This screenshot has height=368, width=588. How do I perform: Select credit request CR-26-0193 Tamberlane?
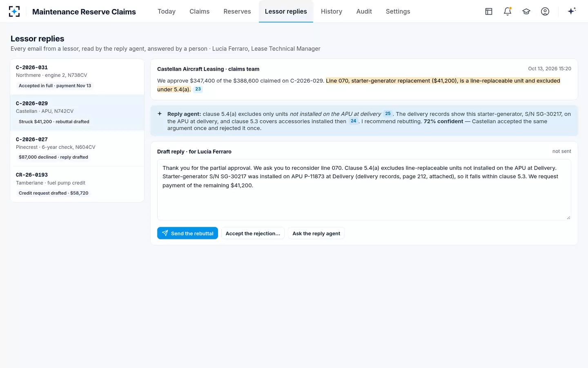(77, 184)
